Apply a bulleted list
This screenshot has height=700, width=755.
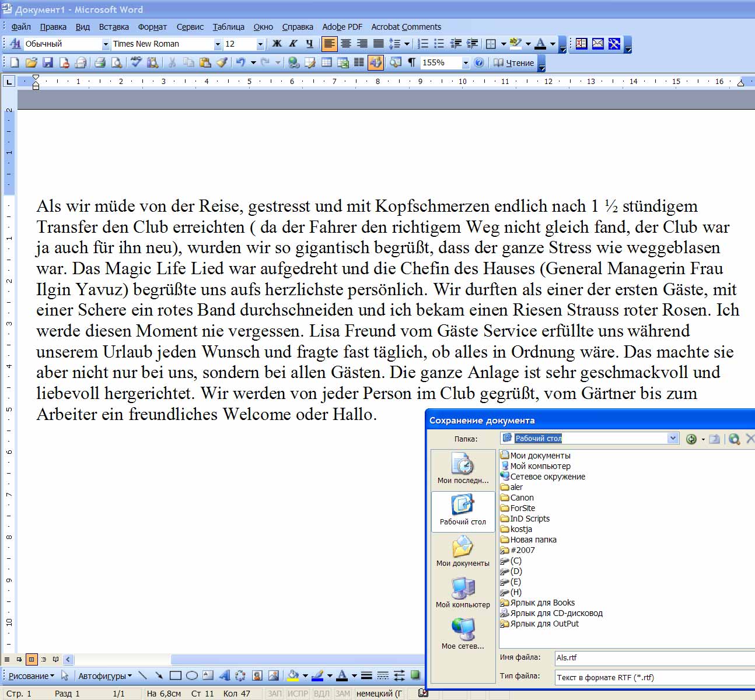(439, 44)
